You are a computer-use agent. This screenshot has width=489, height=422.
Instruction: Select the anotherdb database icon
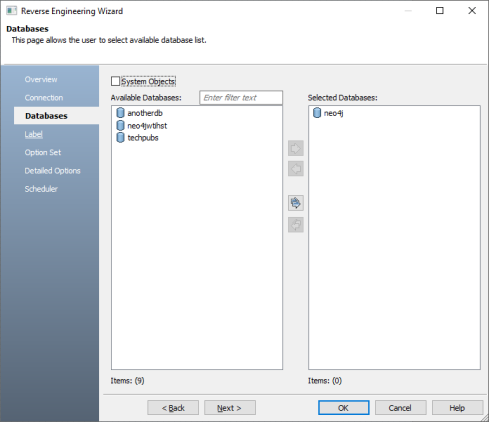coord(120,113)
